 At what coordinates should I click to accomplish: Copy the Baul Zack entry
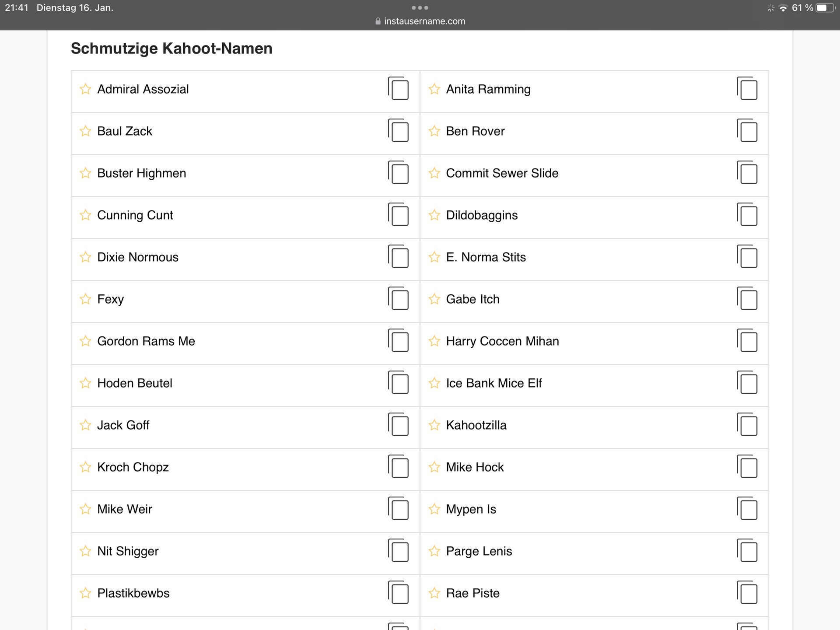click(x=398, y=131)
